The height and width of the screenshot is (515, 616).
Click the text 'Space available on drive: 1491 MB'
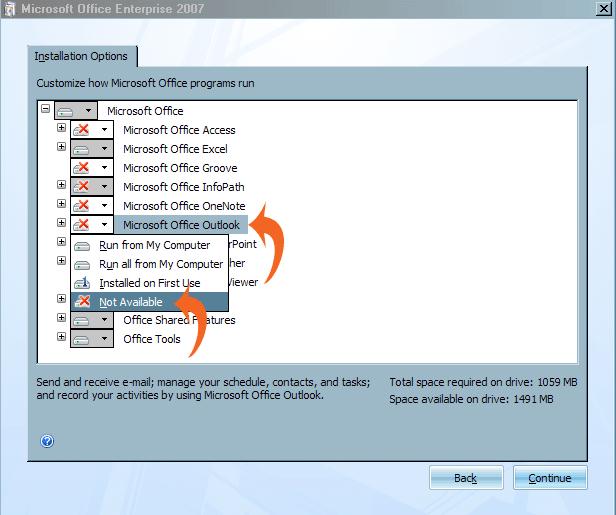point(471,399)
